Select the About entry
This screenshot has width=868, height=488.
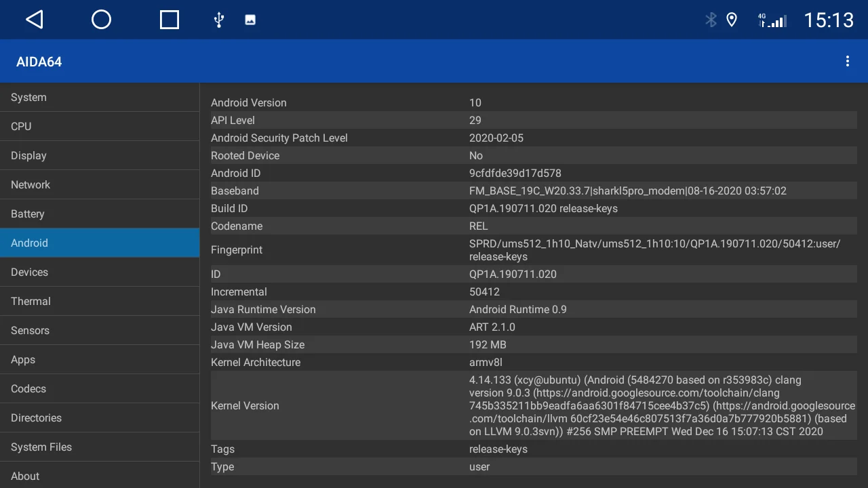pyautogui.click(x=100, y=476)
